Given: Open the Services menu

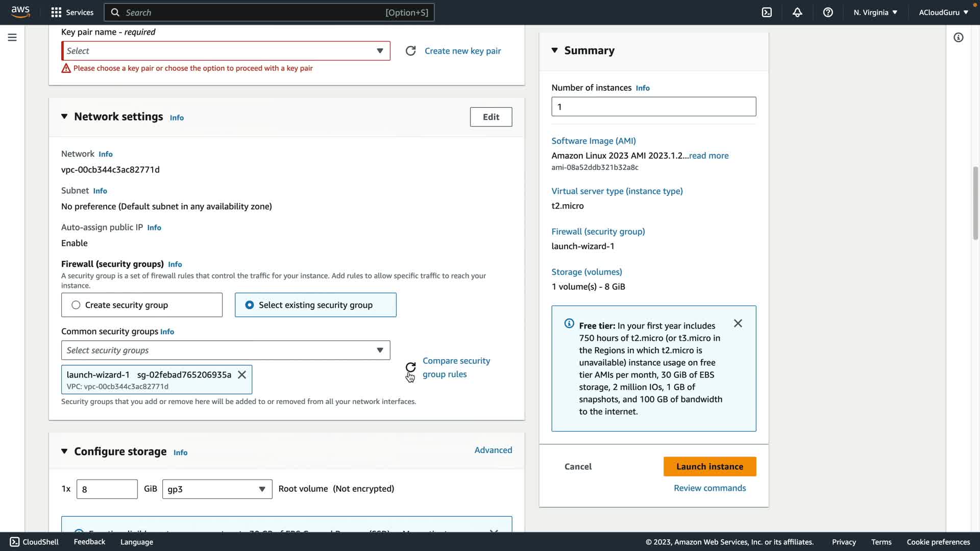Looking at the screenshot, I should [72, 12].
